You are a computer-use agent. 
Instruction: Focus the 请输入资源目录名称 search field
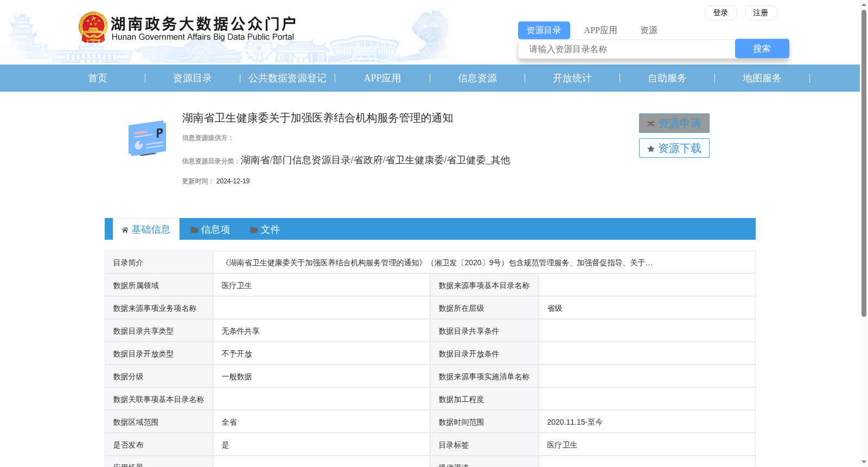627,49
